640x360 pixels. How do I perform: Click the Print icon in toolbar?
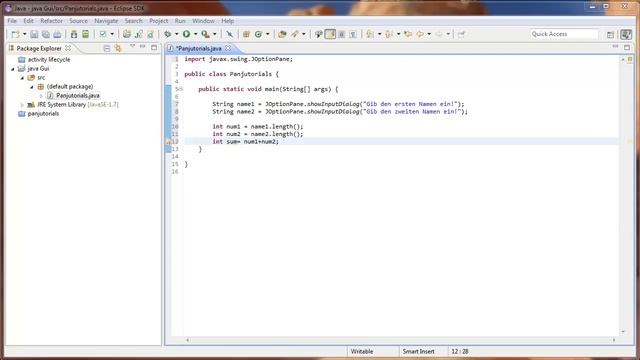57,34
